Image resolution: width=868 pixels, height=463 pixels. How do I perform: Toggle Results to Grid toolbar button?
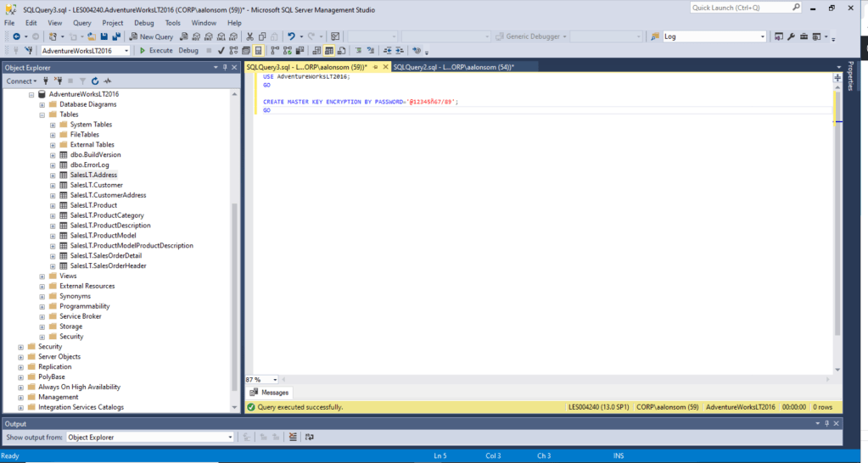tap(328, 51)
